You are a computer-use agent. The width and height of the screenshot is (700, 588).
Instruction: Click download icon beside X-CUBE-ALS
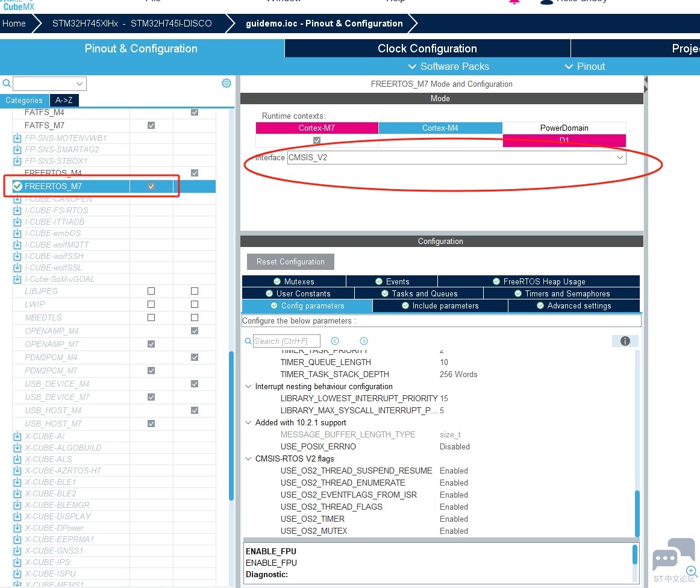17,459
